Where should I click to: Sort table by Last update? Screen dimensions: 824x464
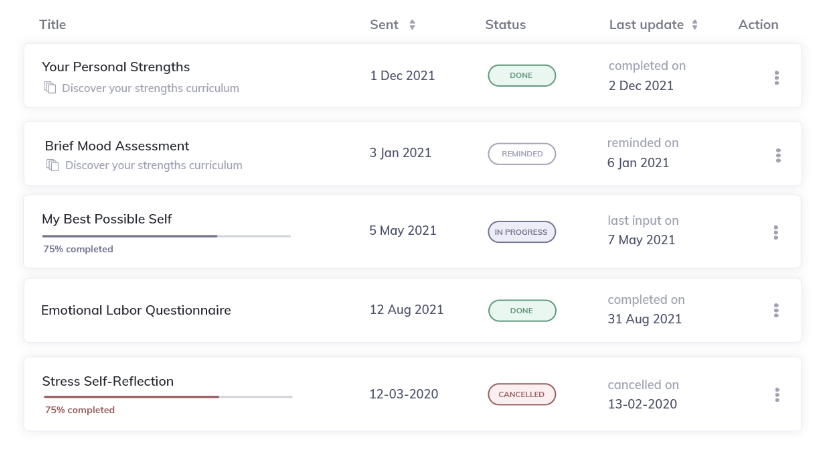pos(695,25)
